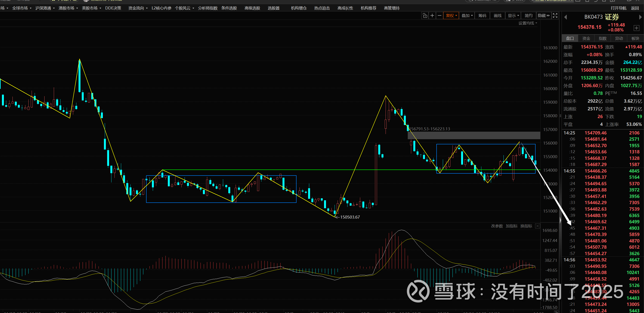The height and width of the screenshot is (313, 644).
Task: Toggle 筹码 chip distribution view
Action: coord(482,15)
